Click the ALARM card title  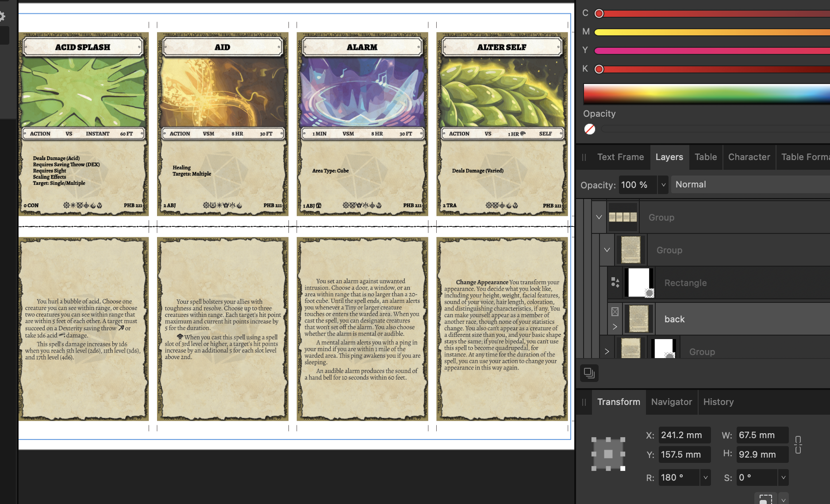[x=362, y=47]
